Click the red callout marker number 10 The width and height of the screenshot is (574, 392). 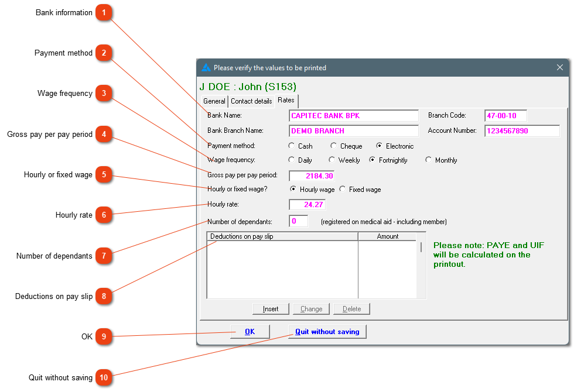pyautogui.click(x=104, y=377)
